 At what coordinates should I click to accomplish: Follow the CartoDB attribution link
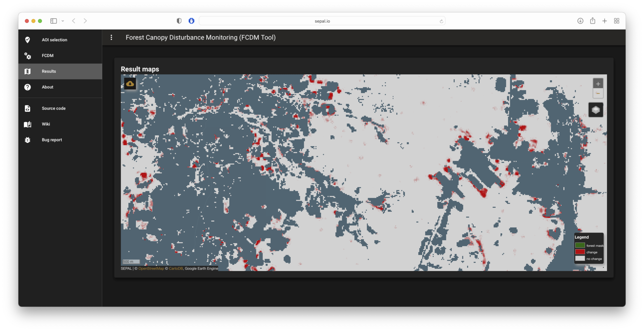[176, 268]
